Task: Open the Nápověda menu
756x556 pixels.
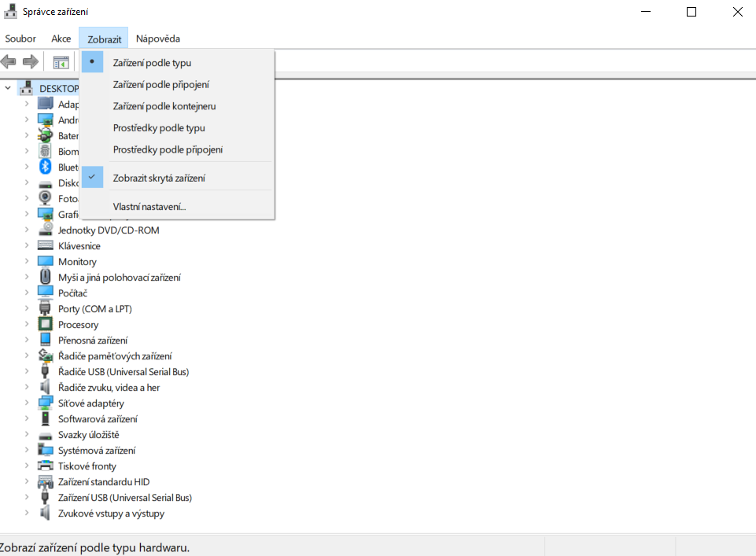Action: [x=157, y=39]
